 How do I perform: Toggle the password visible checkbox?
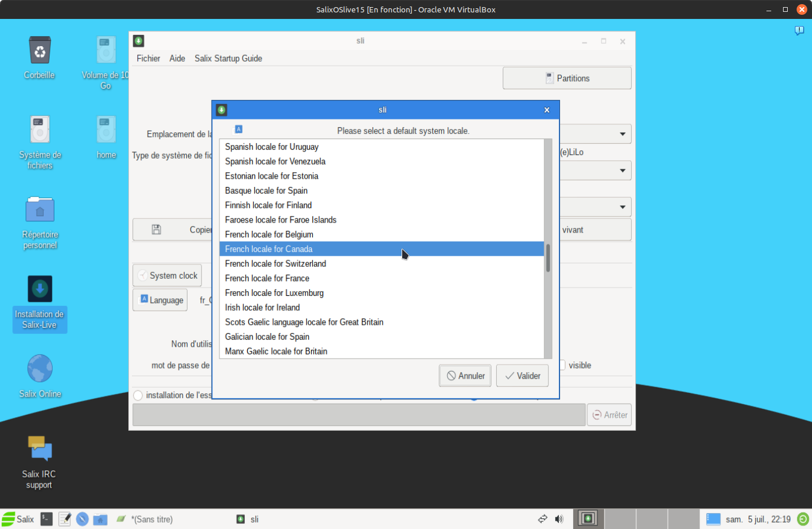click(562, 366)
